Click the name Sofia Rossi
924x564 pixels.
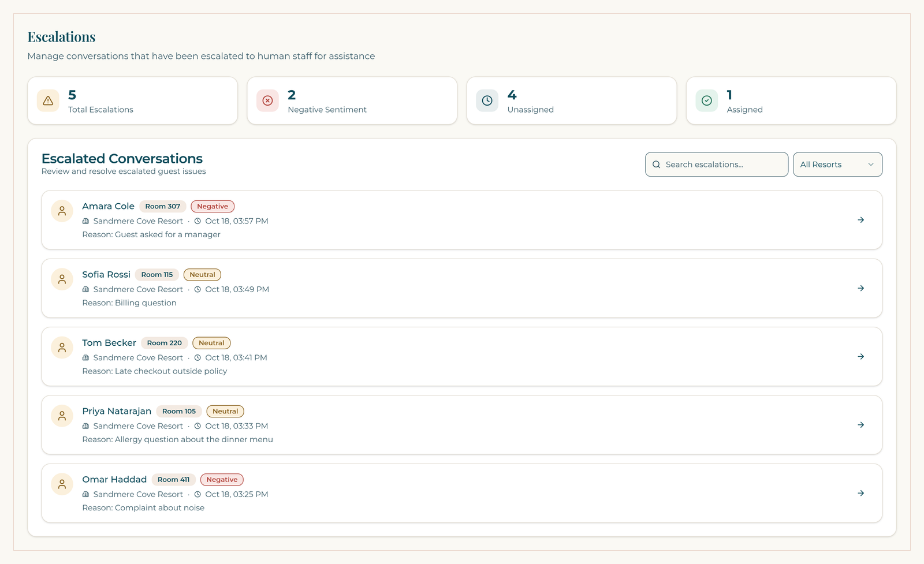pyautogui.click(x=106, y=275)
